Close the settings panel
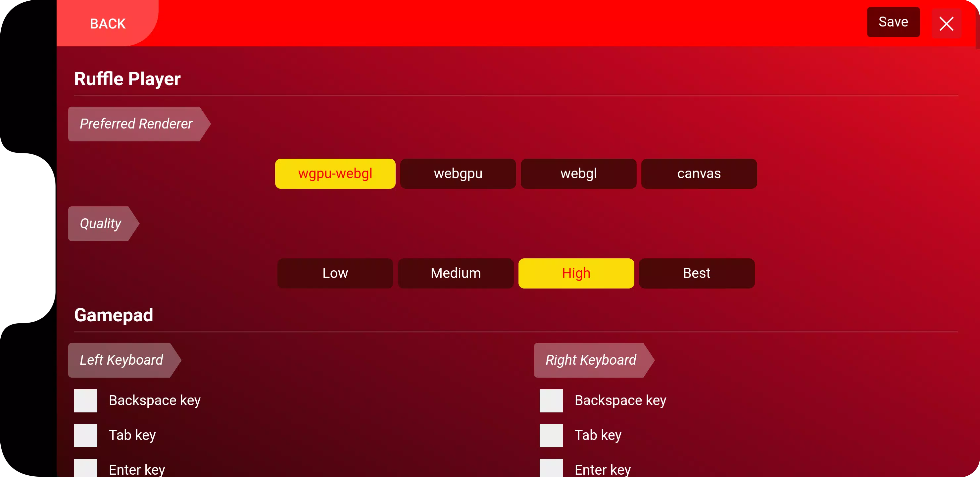 coord(948,23)
